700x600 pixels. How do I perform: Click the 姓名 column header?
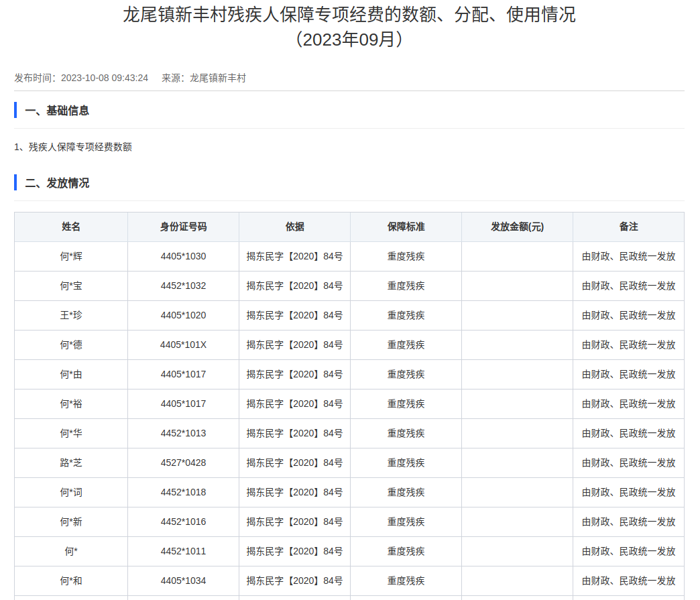(x=71, y=227)
